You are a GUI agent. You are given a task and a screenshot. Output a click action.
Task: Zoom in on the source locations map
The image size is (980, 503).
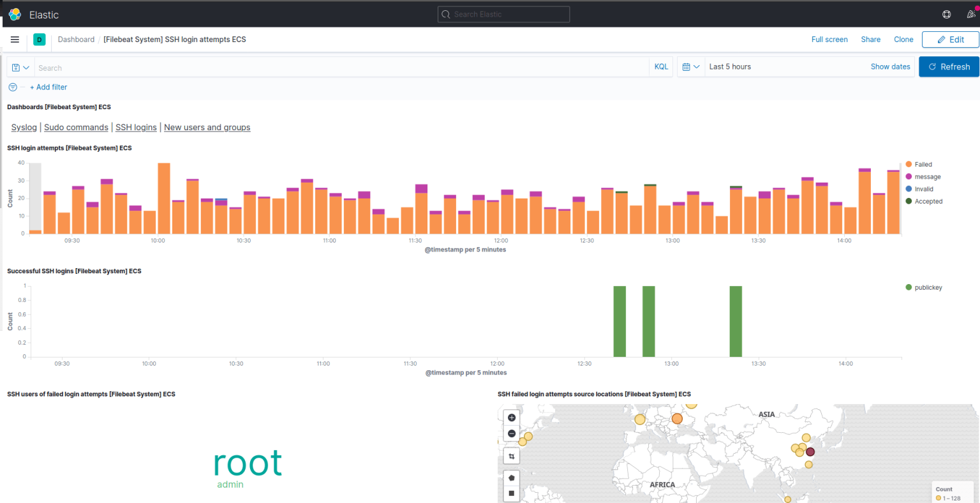(511, 417)
